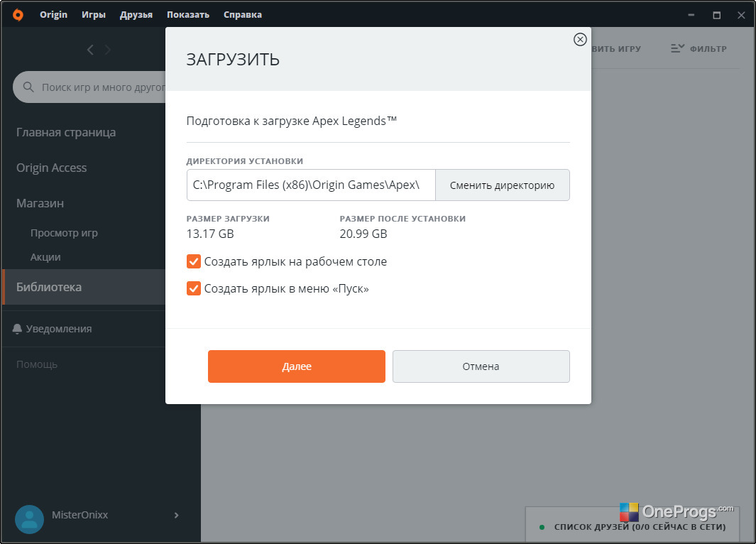
Task: Click the 20.99 GB install size
Action: (363, 234)
